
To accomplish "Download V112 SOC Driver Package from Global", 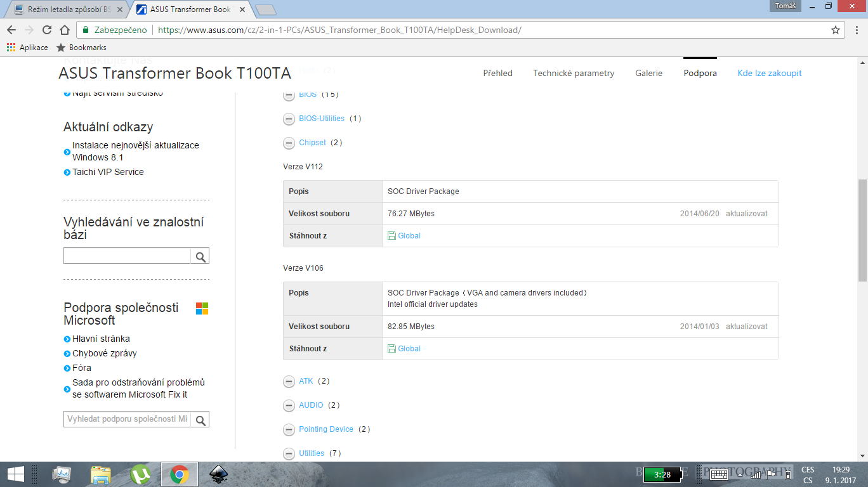I will [409, 236].
